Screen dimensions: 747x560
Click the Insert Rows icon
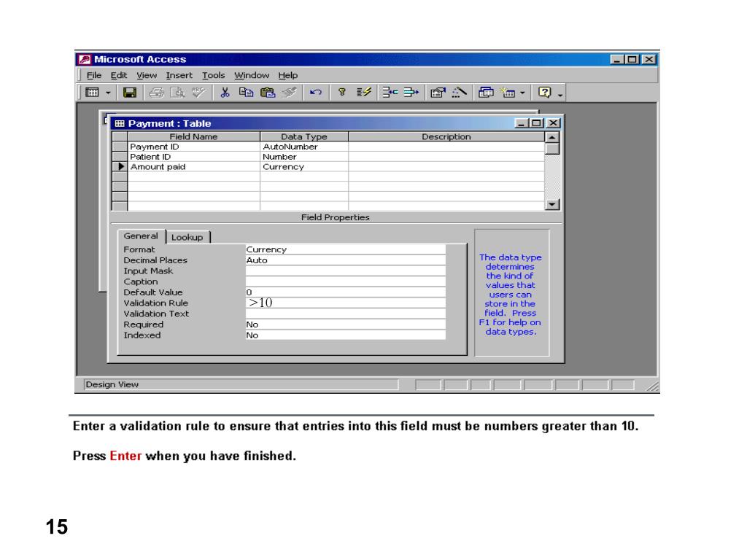(x=390, y=93)
